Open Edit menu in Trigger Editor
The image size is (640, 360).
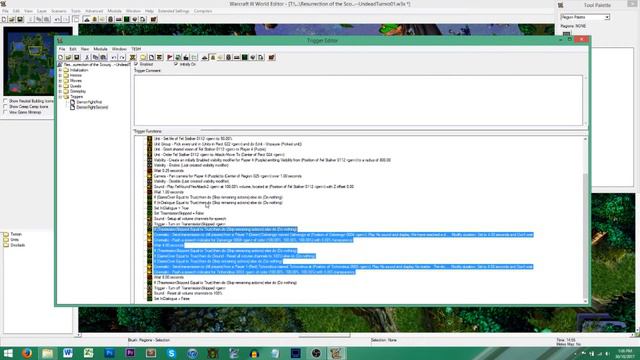73,49
